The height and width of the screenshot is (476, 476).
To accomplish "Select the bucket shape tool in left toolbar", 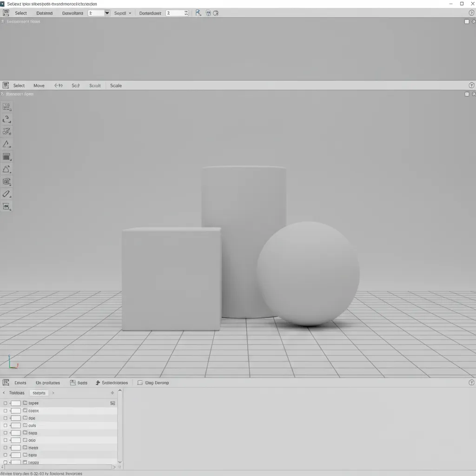I will point(7,169).
